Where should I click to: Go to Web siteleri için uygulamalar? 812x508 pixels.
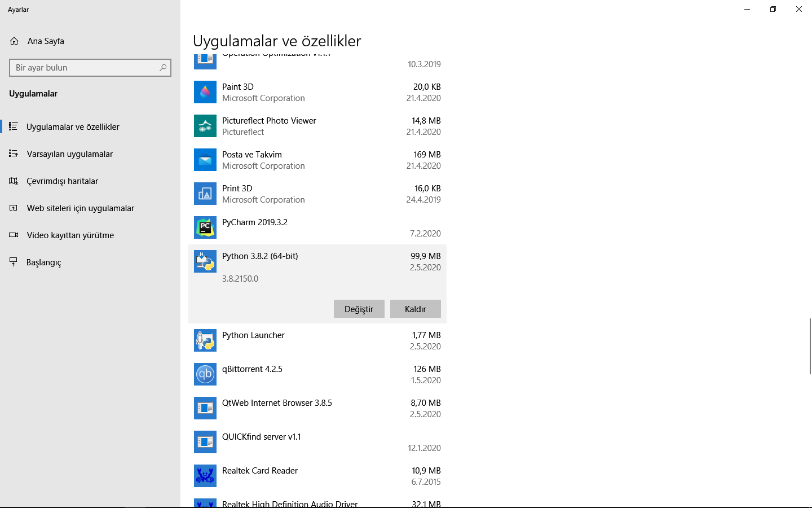[81, 208]
